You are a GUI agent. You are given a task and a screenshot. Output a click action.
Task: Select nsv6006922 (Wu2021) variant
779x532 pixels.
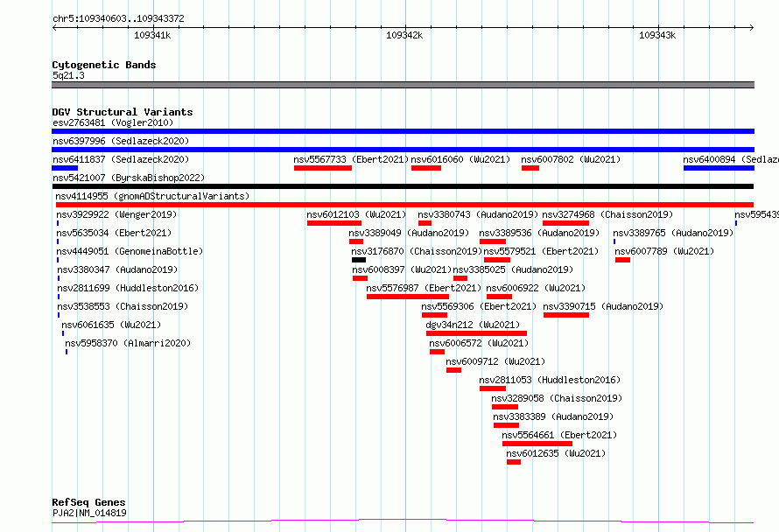pyautogui.click(x=536, y=288)
